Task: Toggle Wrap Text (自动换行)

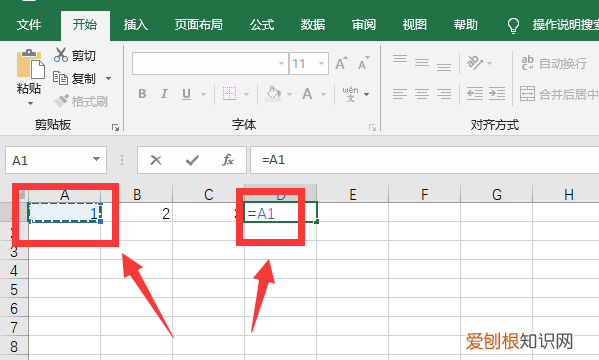Action: pos(554,63)
